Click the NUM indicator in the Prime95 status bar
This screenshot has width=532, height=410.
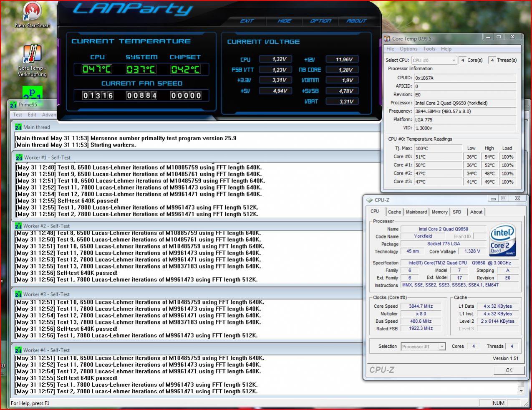499,403
